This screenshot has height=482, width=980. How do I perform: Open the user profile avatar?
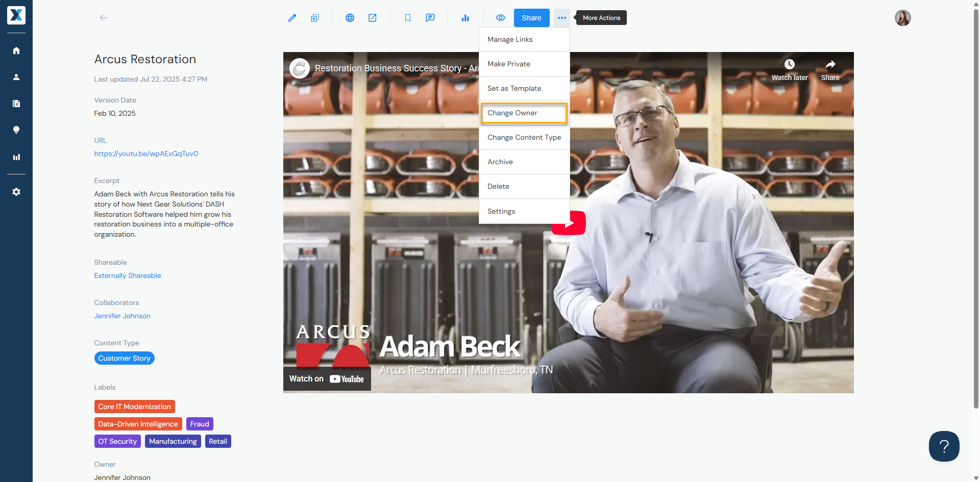902,18
